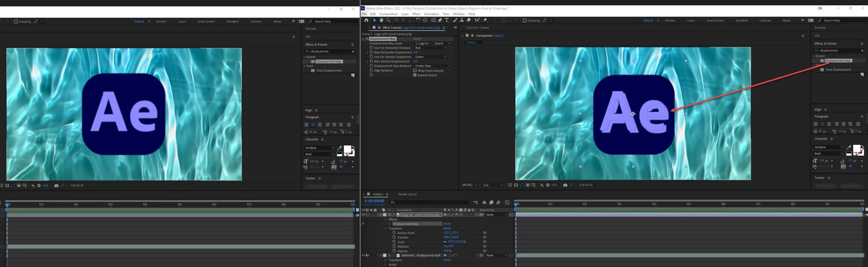
Task: Open the Full resolution dropdown
Action: (x=493, y=185)
